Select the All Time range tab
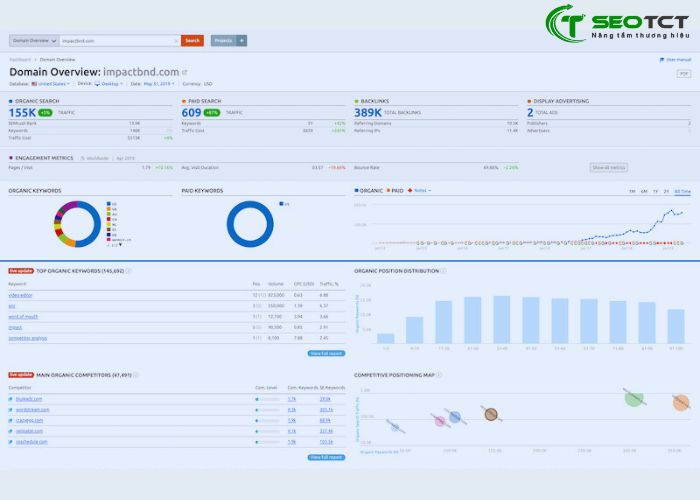This screenshot has height=500, width=700. (682, 192)
